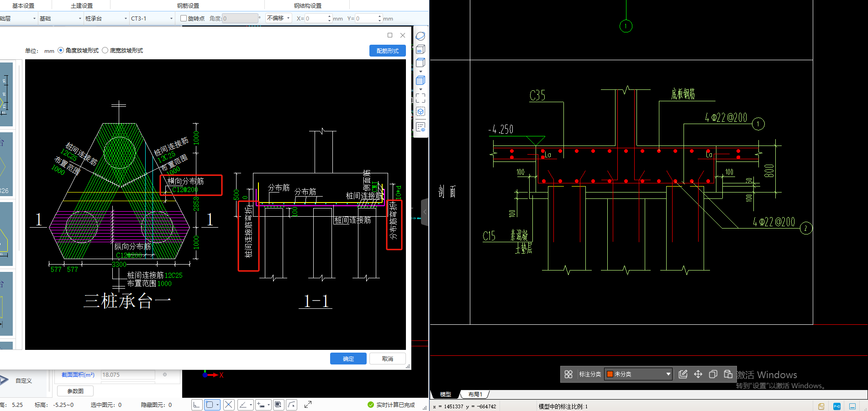Expand the arrow below the shaded cube icon
This screenshot has height=411, width=868.
[x=421, y=89]
